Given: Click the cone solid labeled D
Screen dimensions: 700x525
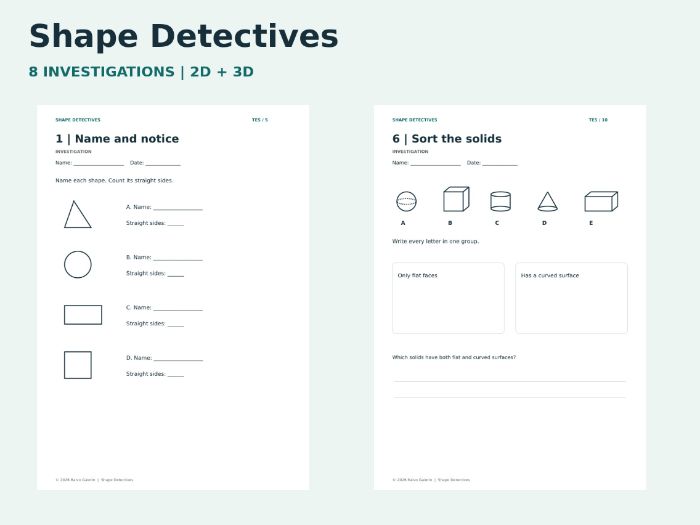Looking at the screenshot, I should 547,201.
